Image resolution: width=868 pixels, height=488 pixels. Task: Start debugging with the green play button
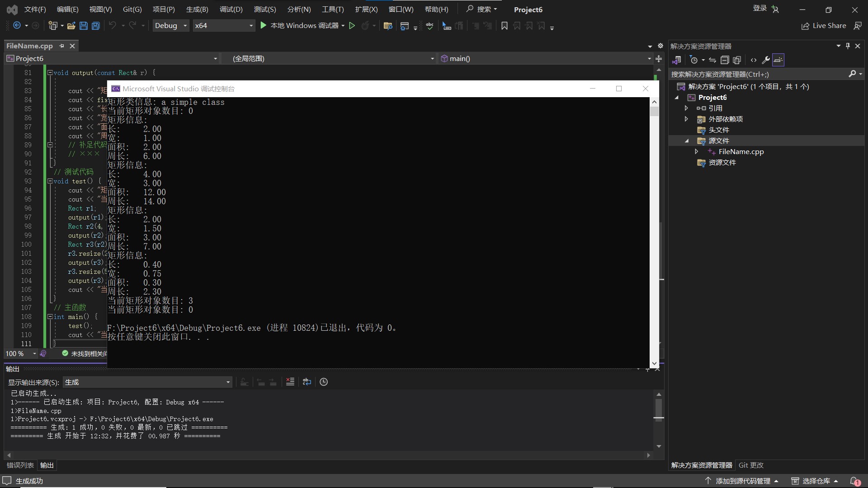[x=264, y=26]
